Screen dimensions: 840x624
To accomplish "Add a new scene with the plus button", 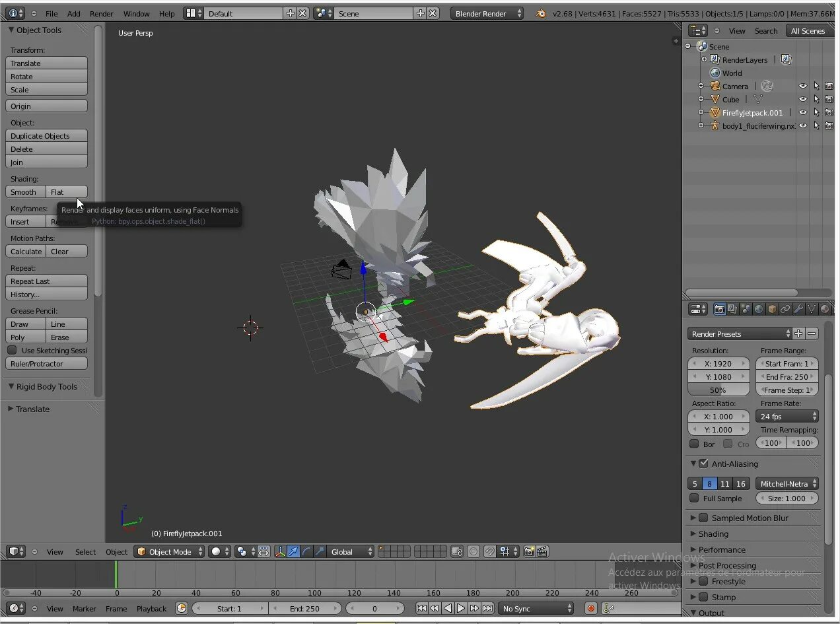I will pos(420,13).
